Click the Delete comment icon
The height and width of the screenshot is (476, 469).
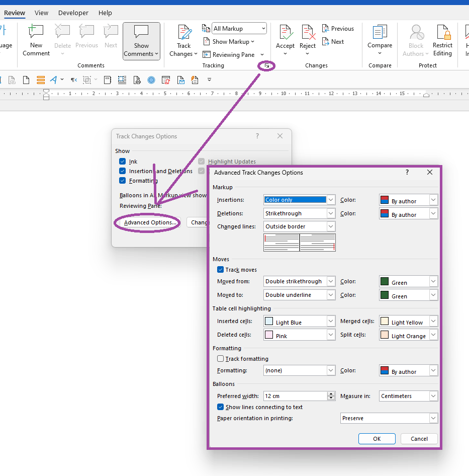click(62, 31)
